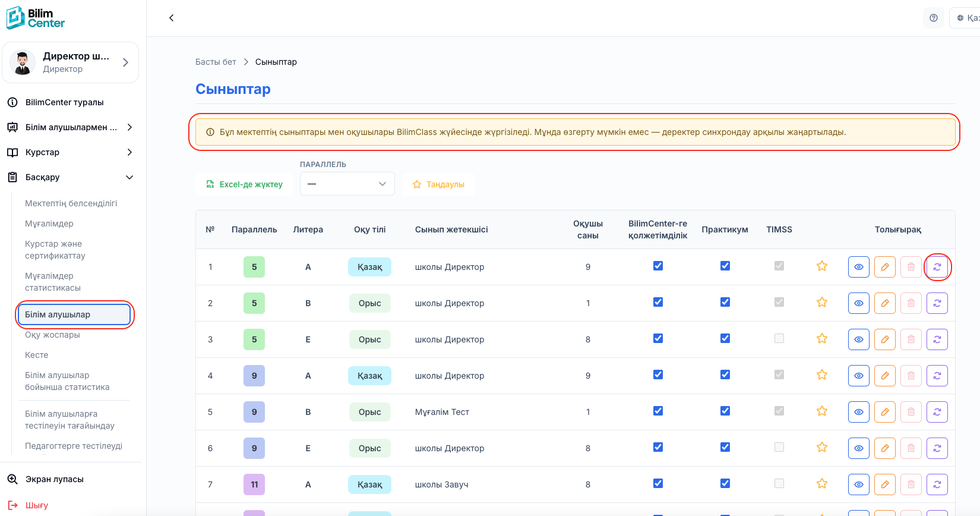The image size is (980, 516).
Task: Click the back arrow icon in header
Action: pyautogui.click(x=172, y=18)
